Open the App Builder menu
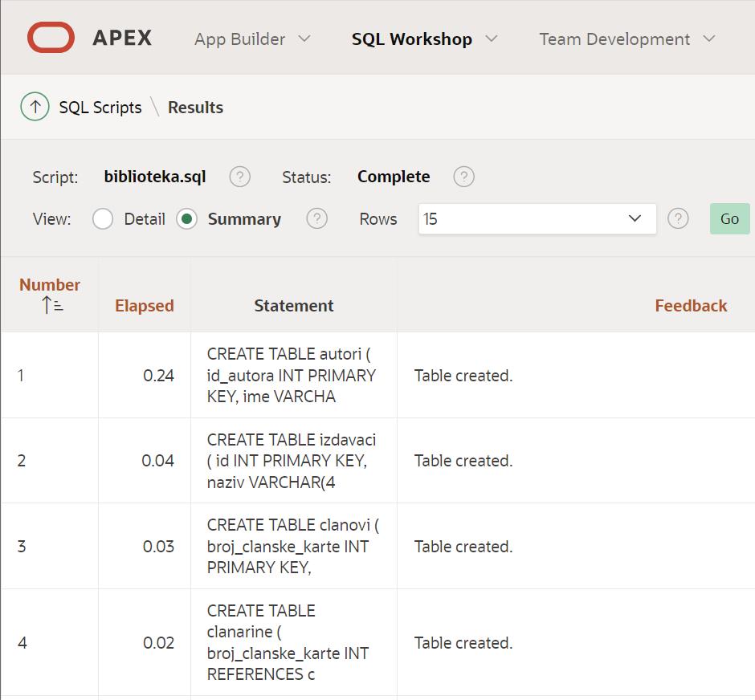The image size is (755, 700). [x=239, y=39]
